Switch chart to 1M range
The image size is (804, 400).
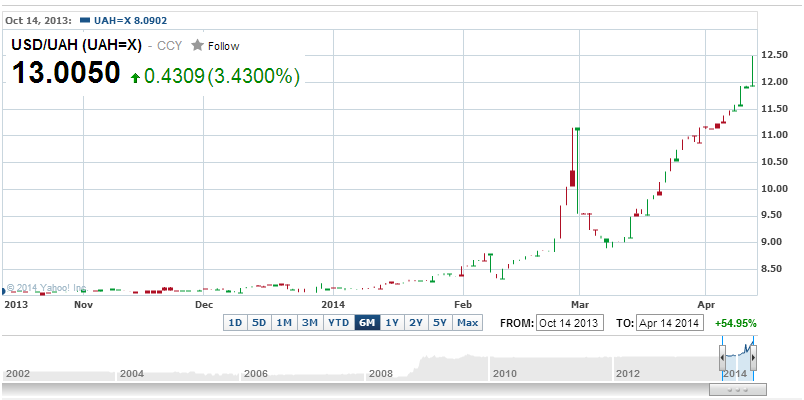[284, 323]
